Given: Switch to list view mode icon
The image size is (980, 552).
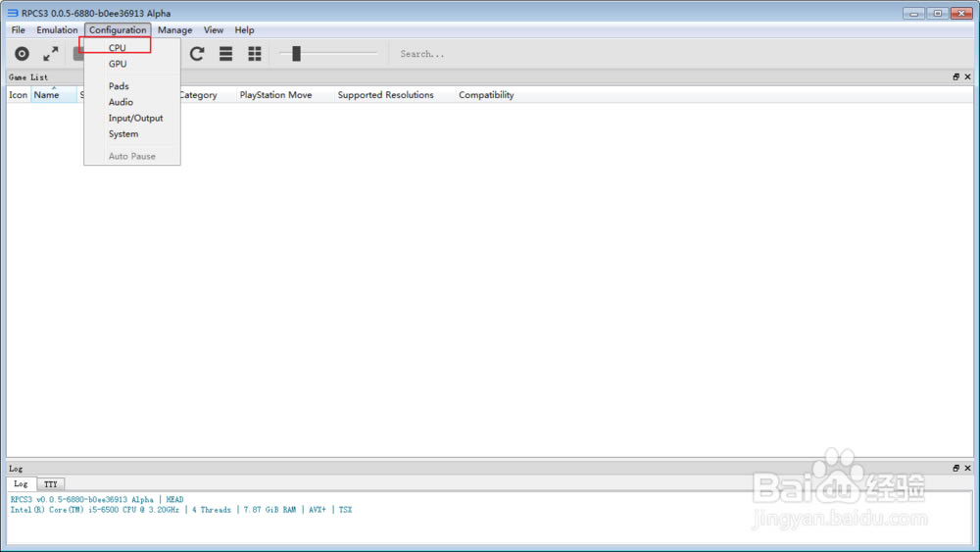Looking at the screenshot, I should pos(225,54).
